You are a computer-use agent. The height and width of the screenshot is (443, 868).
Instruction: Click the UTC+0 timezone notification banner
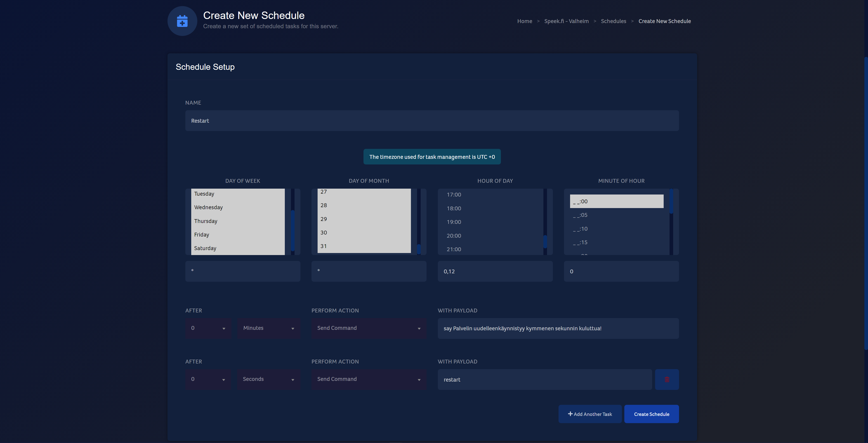(432, 157)
